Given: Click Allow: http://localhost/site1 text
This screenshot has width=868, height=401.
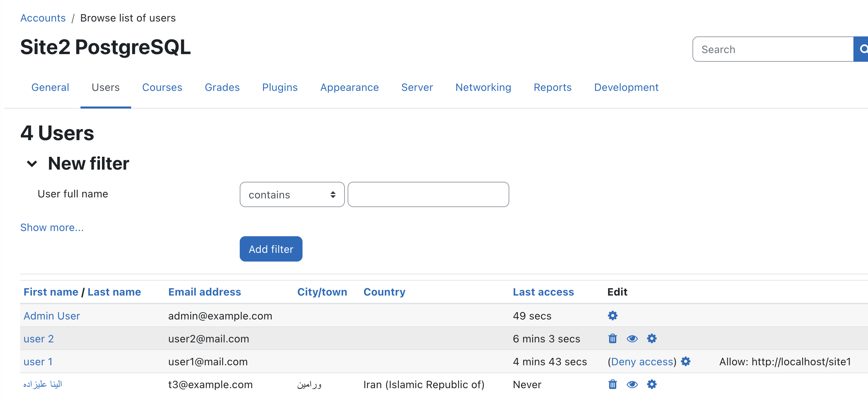Looking at the screenshot, I should point(785,361).
